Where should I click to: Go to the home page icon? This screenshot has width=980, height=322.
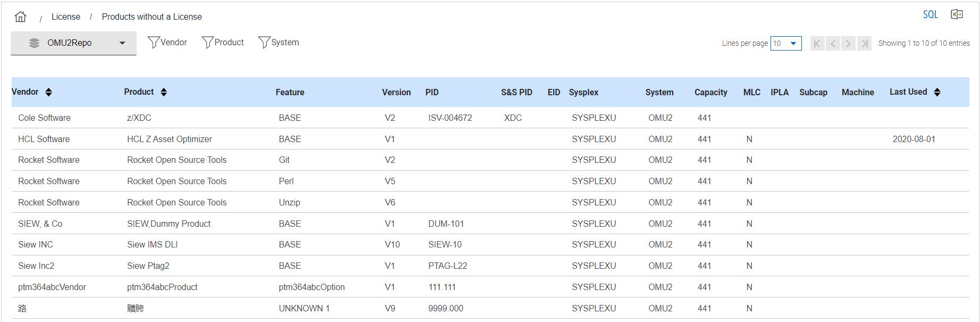[20, 16]
